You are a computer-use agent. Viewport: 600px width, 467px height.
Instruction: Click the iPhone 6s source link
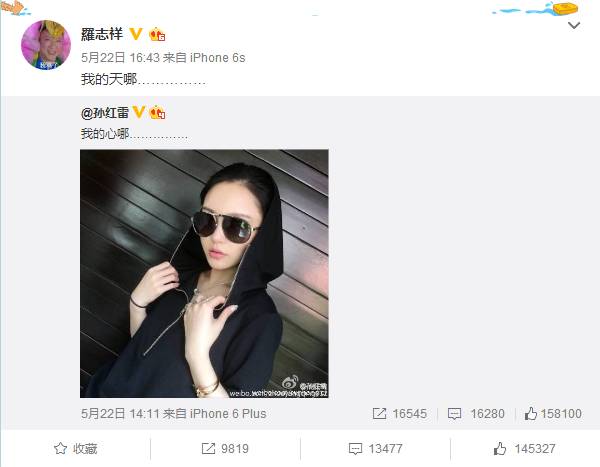tap(217, 58)
